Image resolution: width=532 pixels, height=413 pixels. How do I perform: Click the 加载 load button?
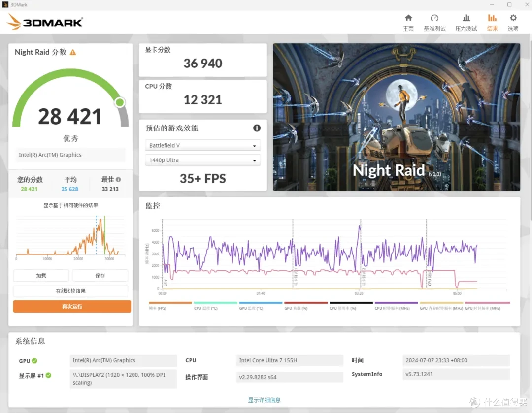pos(41,275)
